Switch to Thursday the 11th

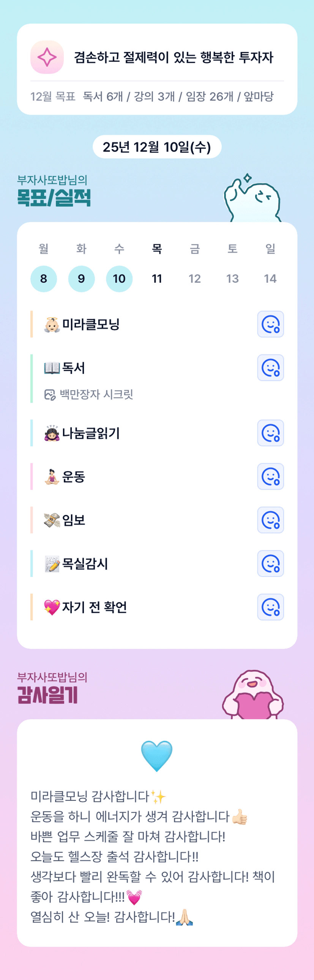coord(157,279)
